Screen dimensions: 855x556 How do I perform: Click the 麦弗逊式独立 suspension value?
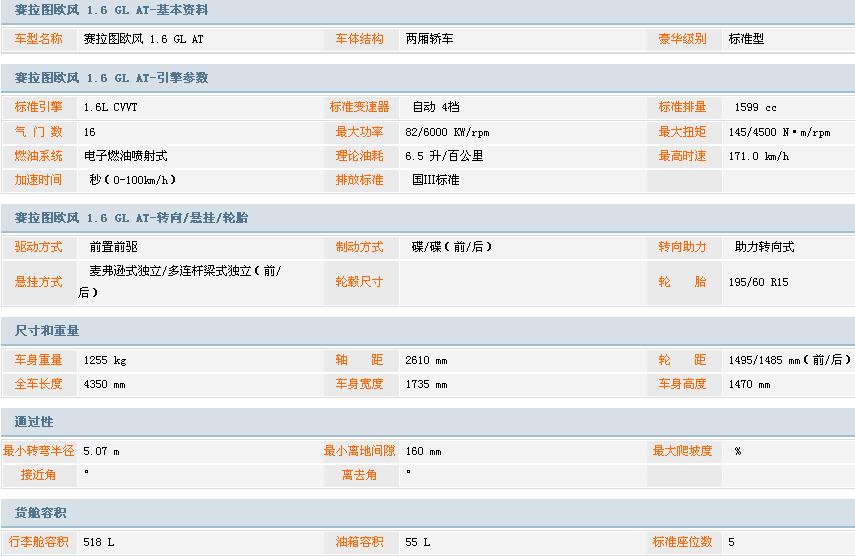tap(179, 281)
